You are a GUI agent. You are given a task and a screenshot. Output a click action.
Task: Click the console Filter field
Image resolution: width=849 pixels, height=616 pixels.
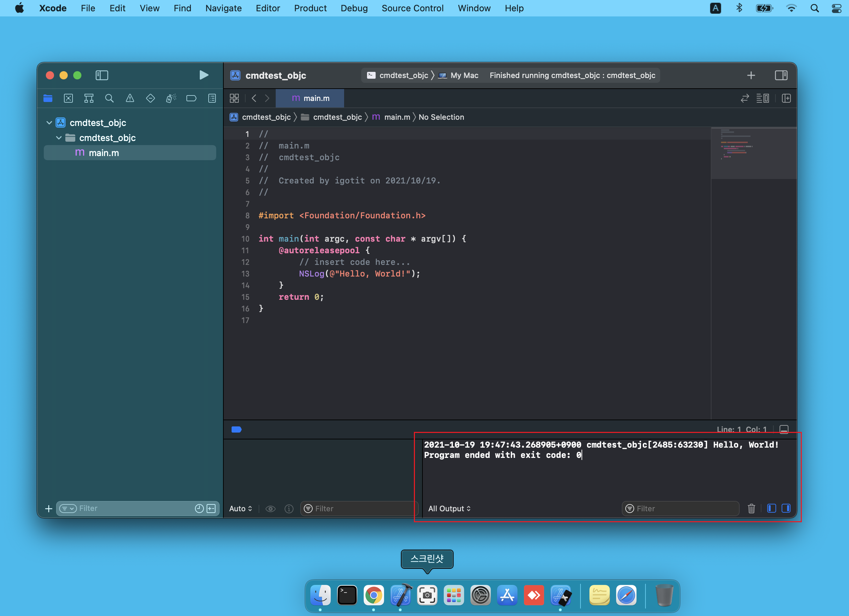(681, 509)
